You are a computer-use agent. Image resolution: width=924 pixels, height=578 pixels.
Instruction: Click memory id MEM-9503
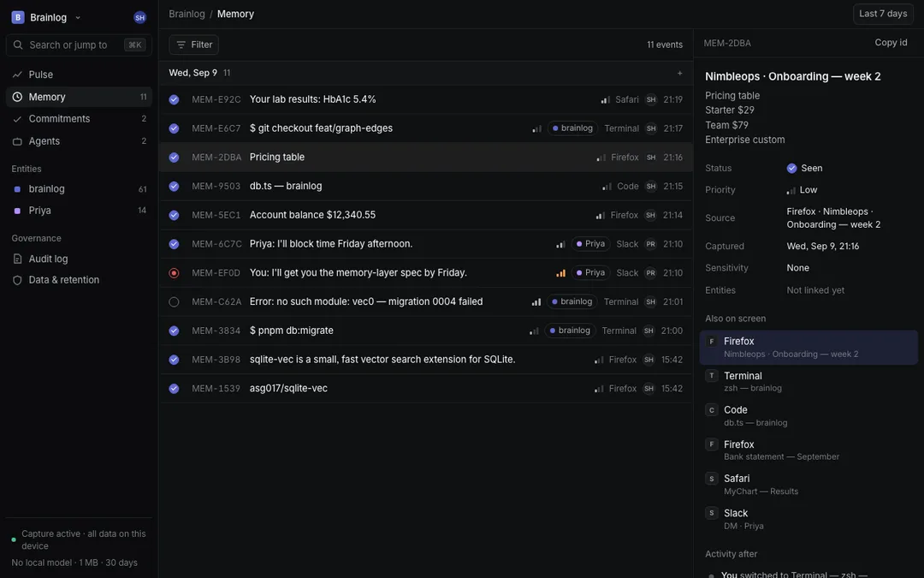216,187
